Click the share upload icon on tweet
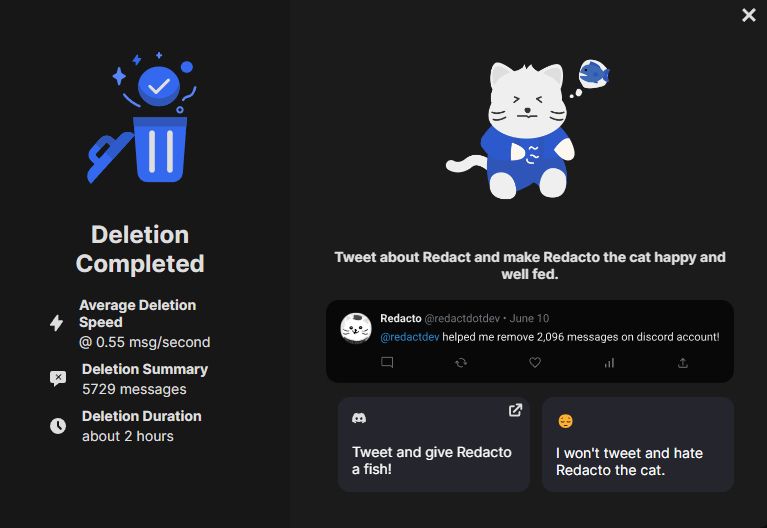Screen dimensions: 767x528 (x=683, y=363)
